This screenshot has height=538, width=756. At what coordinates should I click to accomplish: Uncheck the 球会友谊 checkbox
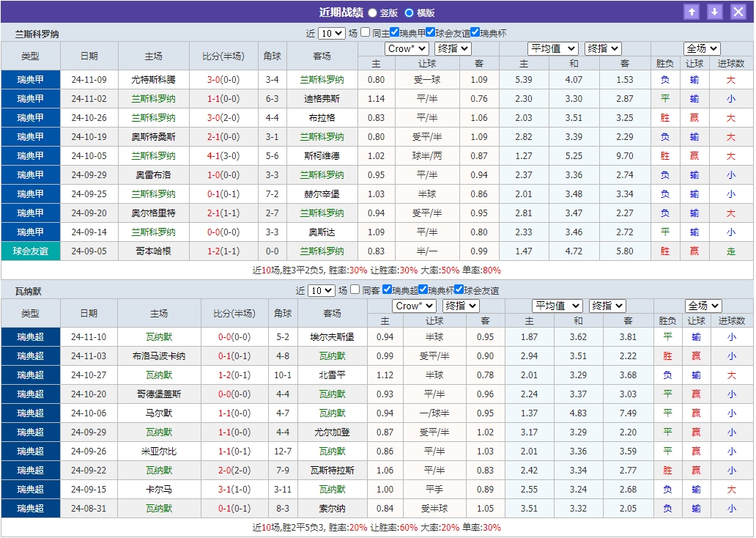(431, 32)
